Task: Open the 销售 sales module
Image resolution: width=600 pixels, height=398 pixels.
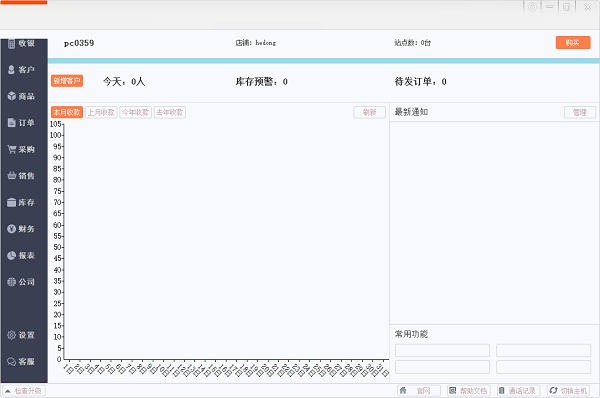Action: [x=22, y=176]
